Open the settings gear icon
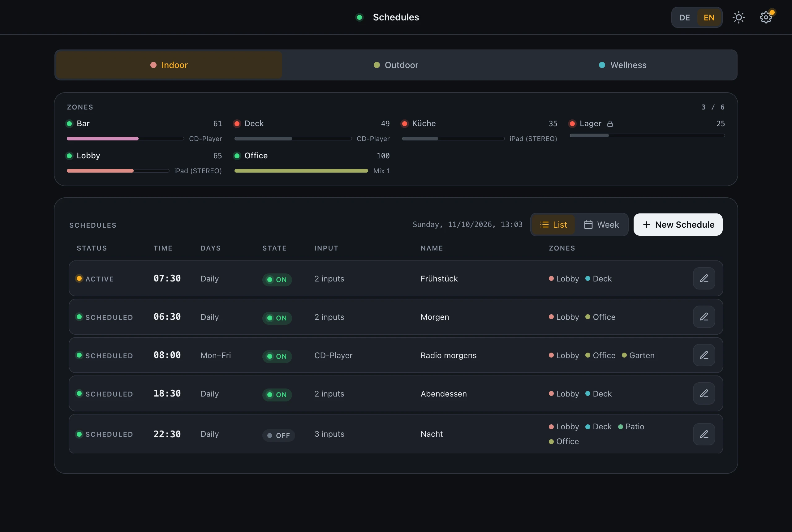 (x=765, y=17)
